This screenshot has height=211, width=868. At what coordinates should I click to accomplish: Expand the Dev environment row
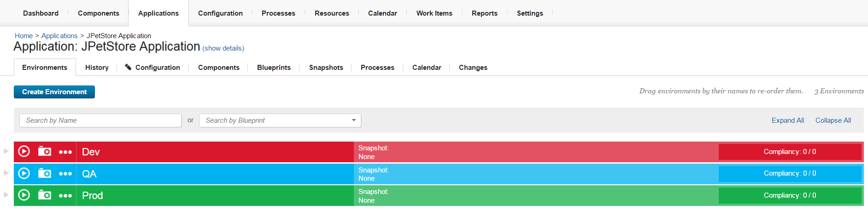tap(6, 151)
